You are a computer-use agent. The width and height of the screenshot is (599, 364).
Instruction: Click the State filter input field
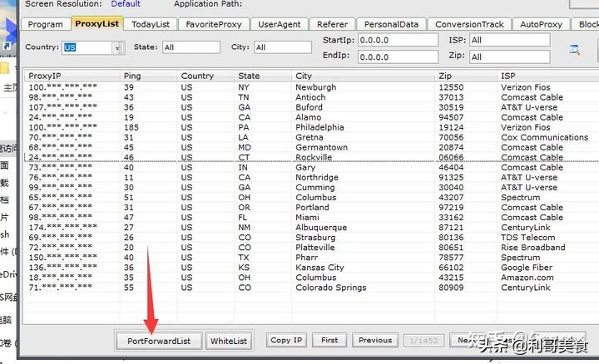pos(191,47)
